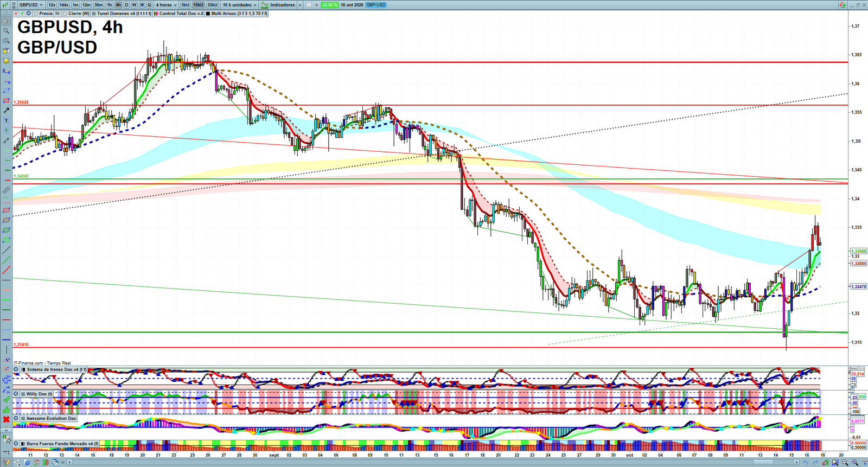Screen dimensions: 868x467
Task: Select the text box T tool
Action: [6, 120]
